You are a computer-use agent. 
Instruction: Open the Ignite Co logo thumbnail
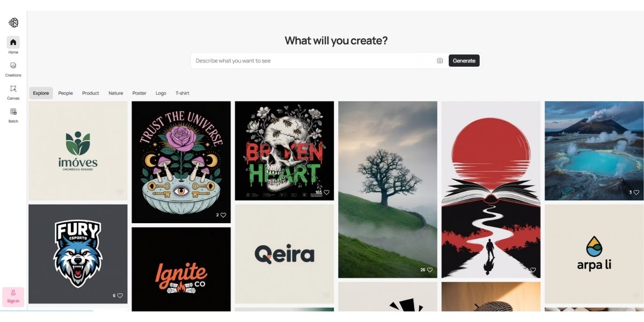181,269
